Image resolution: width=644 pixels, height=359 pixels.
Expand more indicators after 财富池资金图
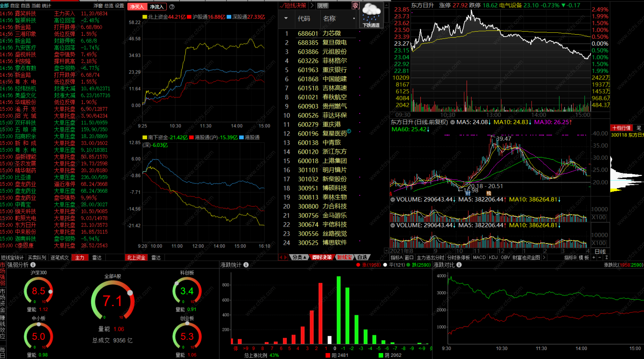544,257
